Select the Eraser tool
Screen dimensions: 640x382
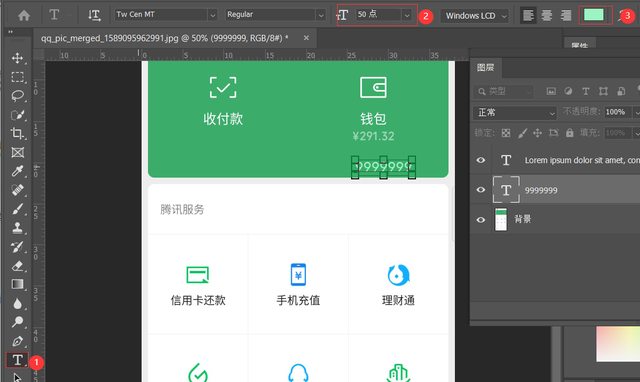tap(17, 266)
